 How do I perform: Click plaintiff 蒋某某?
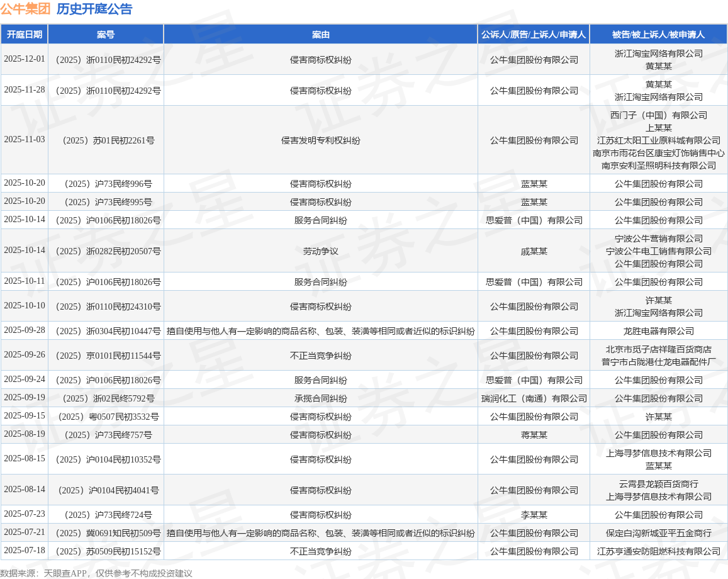(534, 435)
